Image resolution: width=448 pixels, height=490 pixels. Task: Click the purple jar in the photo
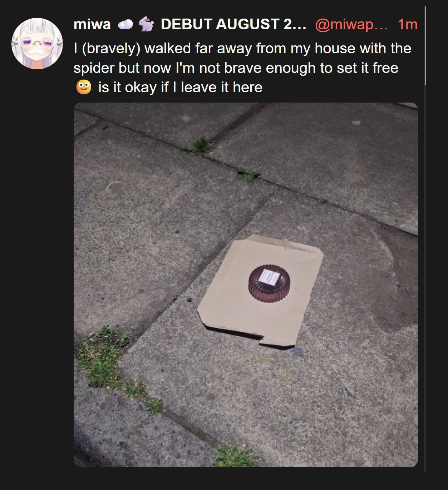pos(269,283)
